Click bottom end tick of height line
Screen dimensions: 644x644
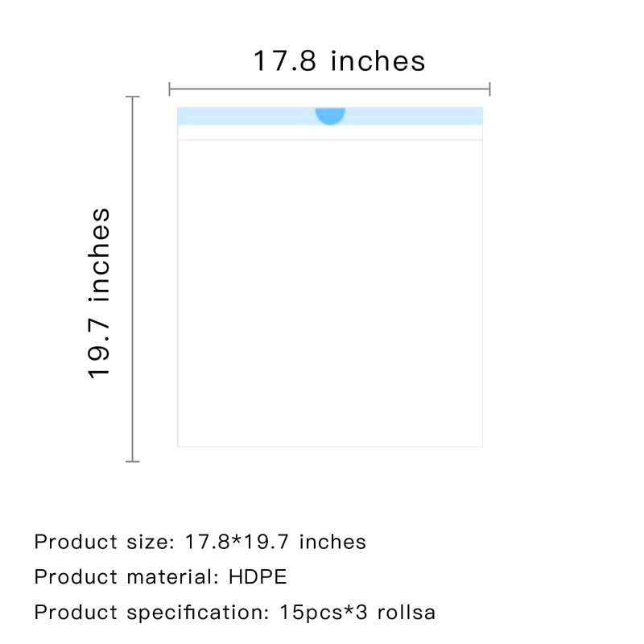click(133, 461)
